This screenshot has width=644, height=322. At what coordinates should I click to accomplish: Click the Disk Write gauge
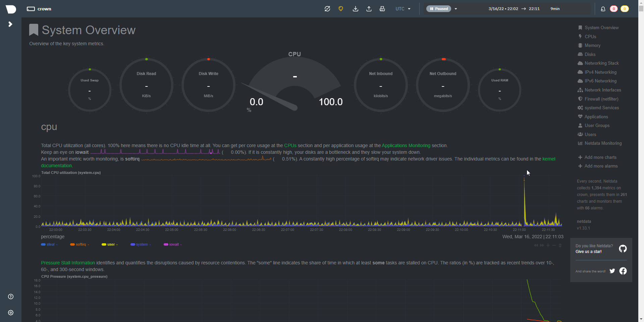208,85
